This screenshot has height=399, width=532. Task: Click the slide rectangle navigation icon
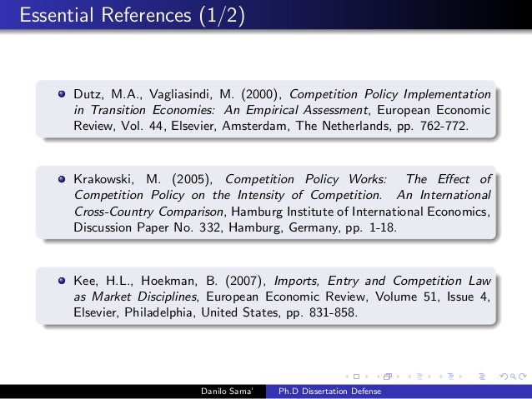[356, 377]
